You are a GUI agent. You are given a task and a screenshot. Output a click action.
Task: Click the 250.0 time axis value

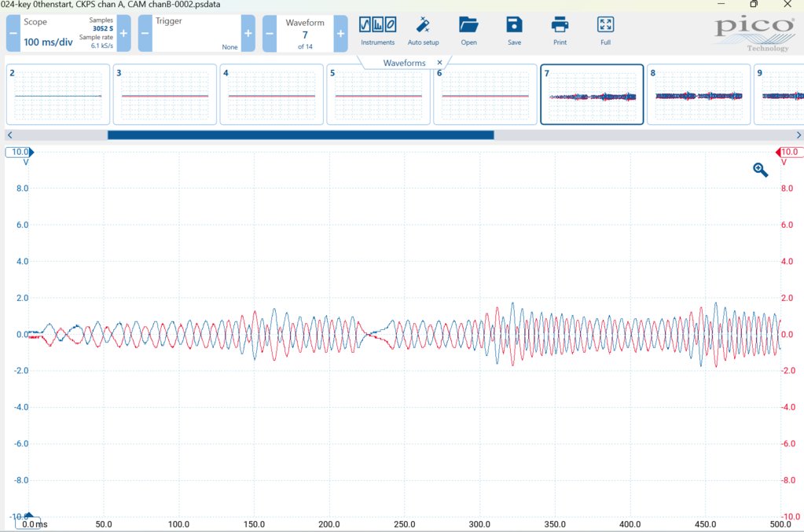click(x=404, y=524)
